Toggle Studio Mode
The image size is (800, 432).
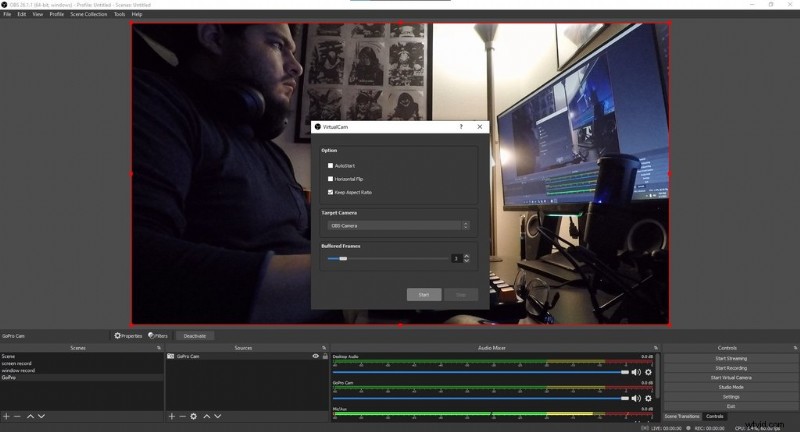click(x=731, y=387)
